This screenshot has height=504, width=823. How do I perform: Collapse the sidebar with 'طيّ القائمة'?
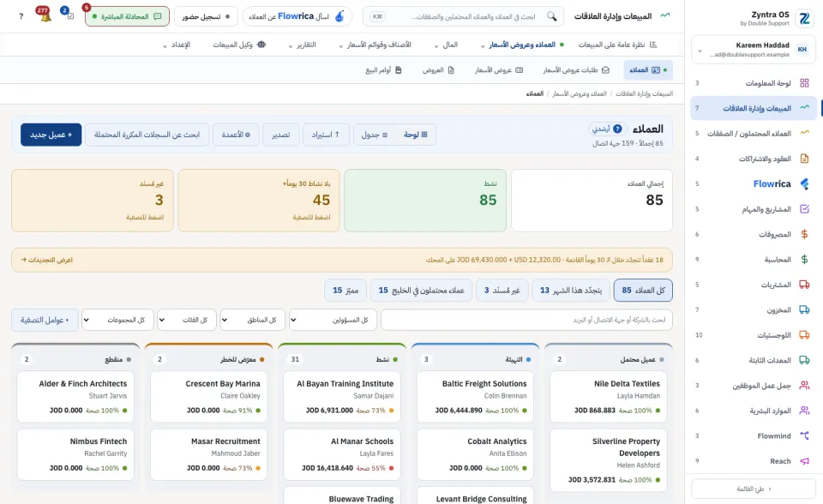(x=754, y=489)
